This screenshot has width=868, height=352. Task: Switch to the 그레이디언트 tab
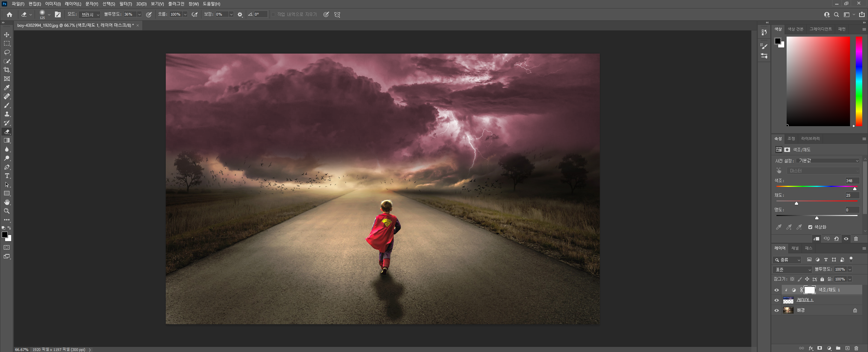pos(821,29)
